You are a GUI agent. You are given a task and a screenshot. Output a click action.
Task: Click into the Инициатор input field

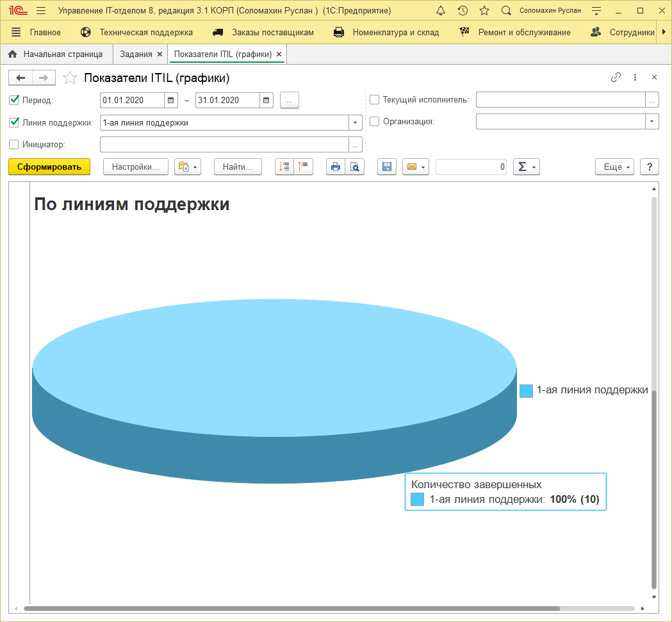(x=224, y=145)
